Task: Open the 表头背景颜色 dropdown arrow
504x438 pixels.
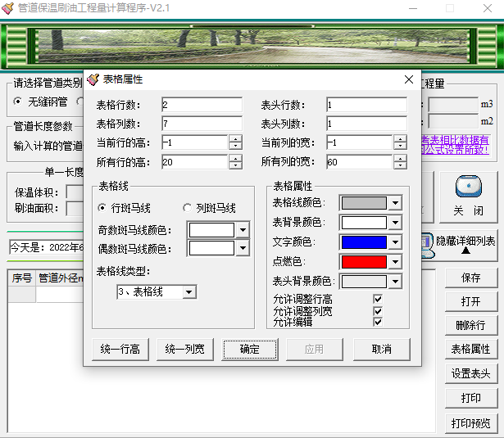Action: pos(395,282)
